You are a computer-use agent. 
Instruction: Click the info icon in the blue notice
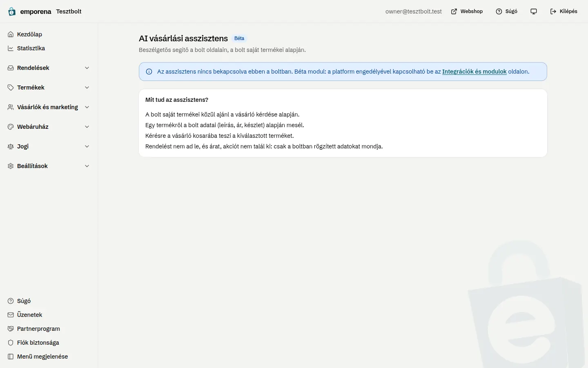pos(149,72)
